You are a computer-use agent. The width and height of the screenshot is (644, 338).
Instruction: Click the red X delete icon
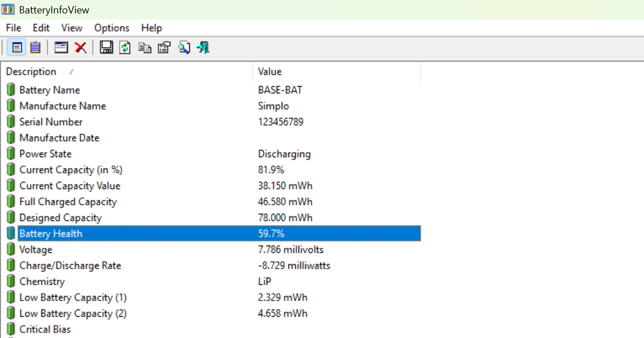tap(81, 48)
